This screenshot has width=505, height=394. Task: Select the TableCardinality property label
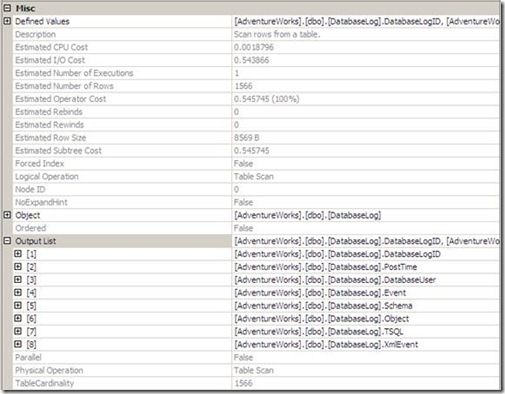[44, 383]
